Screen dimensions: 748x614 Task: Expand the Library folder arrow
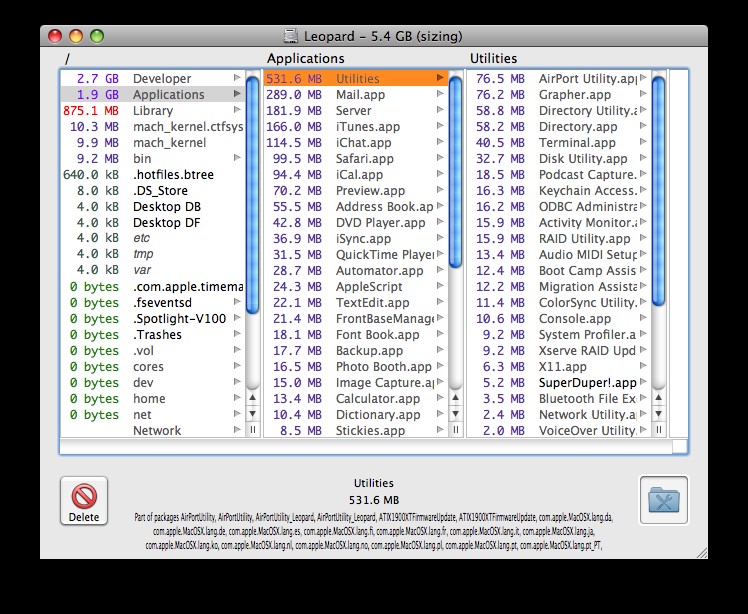tap(237, 110)
